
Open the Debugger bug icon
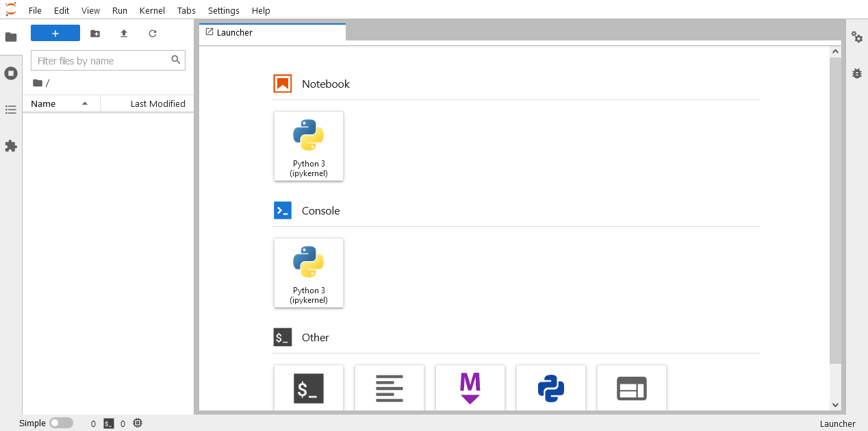click(x=856, y=73)
